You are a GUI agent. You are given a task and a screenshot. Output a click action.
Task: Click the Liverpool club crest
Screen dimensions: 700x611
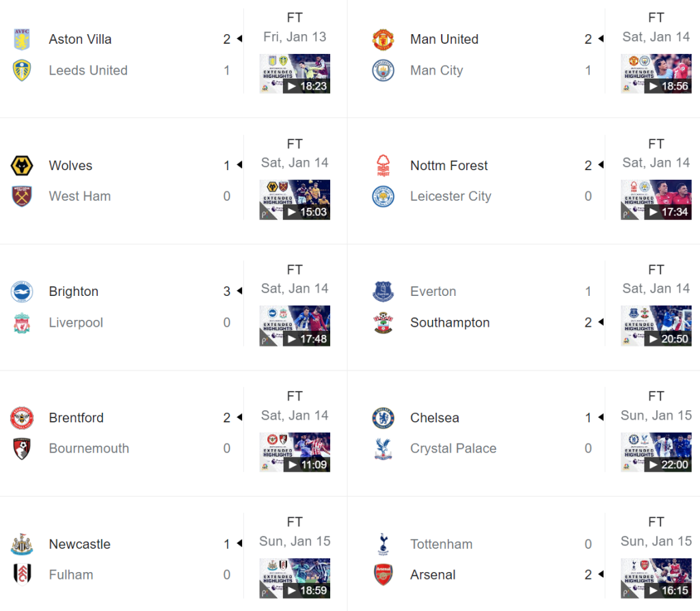22,323
